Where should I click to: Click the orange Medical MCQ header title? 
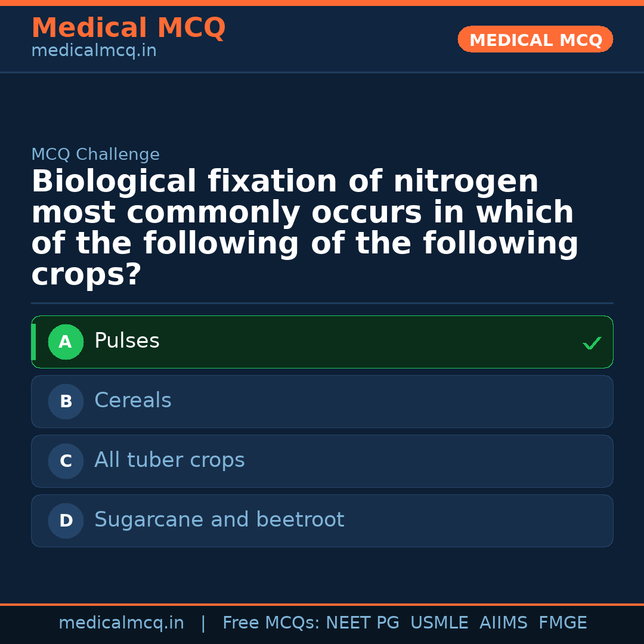tap(128, 28)
